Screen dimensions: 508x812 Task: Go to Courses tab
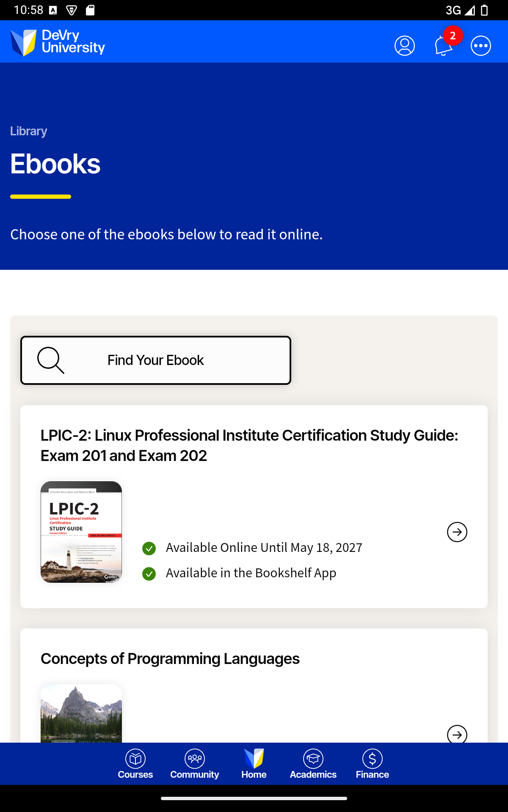point(135,764)
